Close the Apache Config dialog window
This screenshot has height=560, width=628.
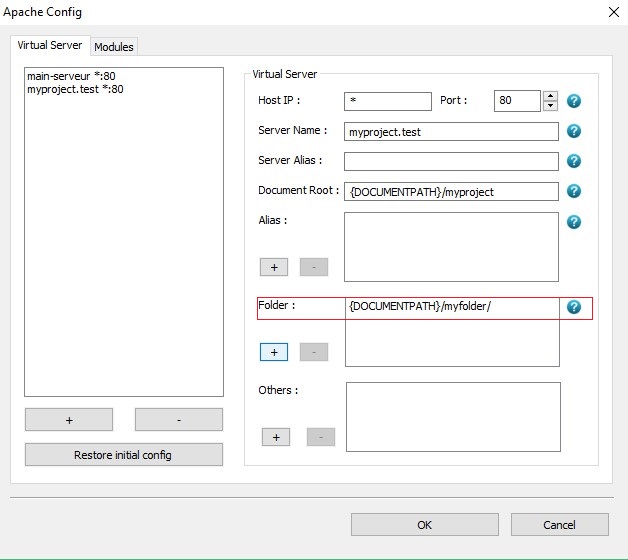coord(612,12)
